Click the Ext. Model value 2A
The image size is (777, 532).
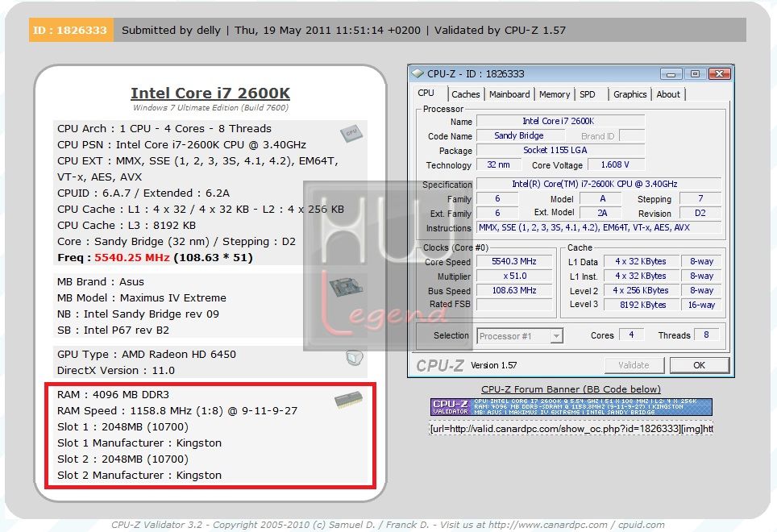pos(602,213)
